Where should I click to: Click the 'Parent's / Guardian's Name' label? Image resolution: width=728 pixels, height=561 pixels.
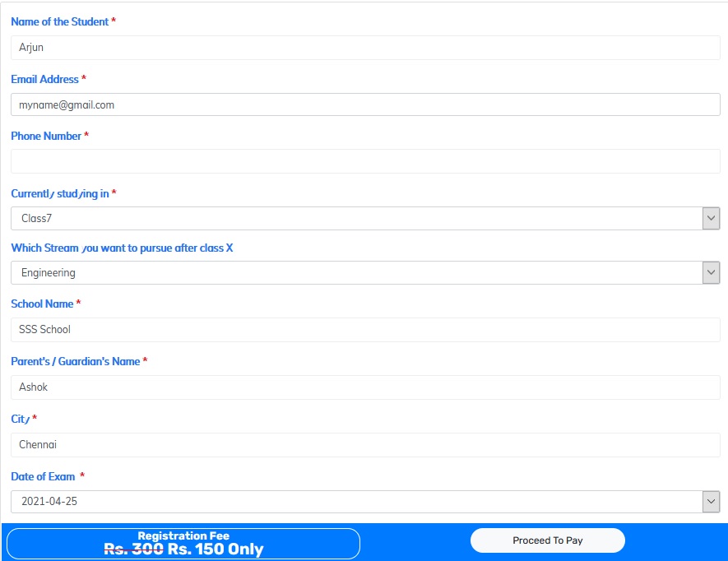[75, 362]
